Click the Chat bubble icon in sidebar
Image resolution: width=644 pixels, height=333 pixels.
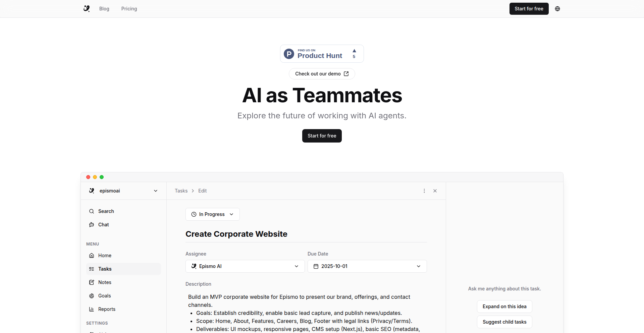92,225
